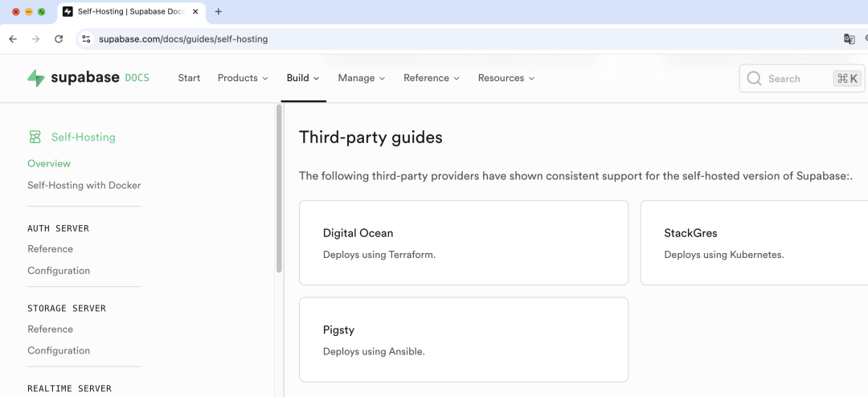Reload the page with the refresh icon
This screenshot has width=868, height=397.
pos(59,39)
